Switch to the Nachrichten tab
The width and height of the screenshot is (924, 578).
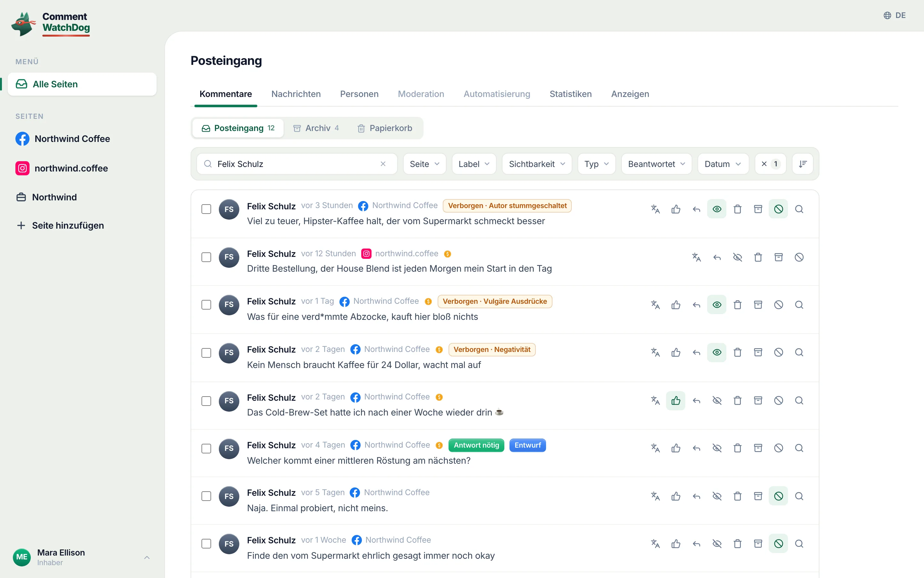point(296,94)
